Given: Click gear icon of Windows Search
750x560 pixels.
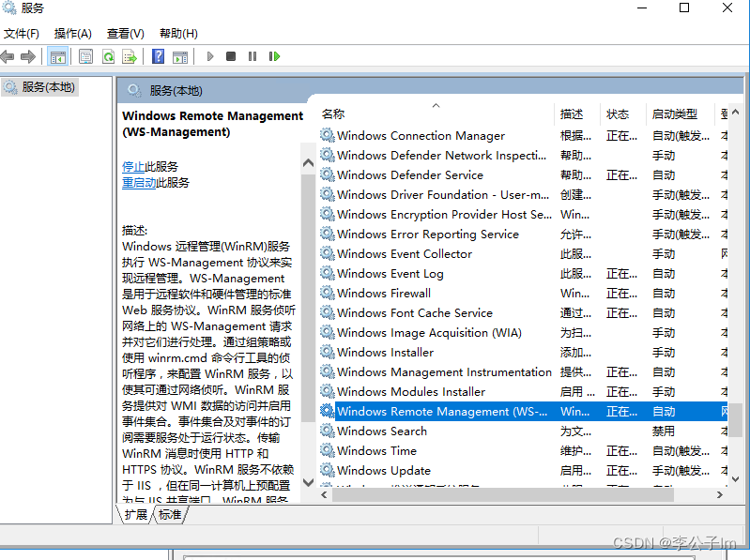Looking at the screenshot, I should pyautogui.click(x=328, y=431).
